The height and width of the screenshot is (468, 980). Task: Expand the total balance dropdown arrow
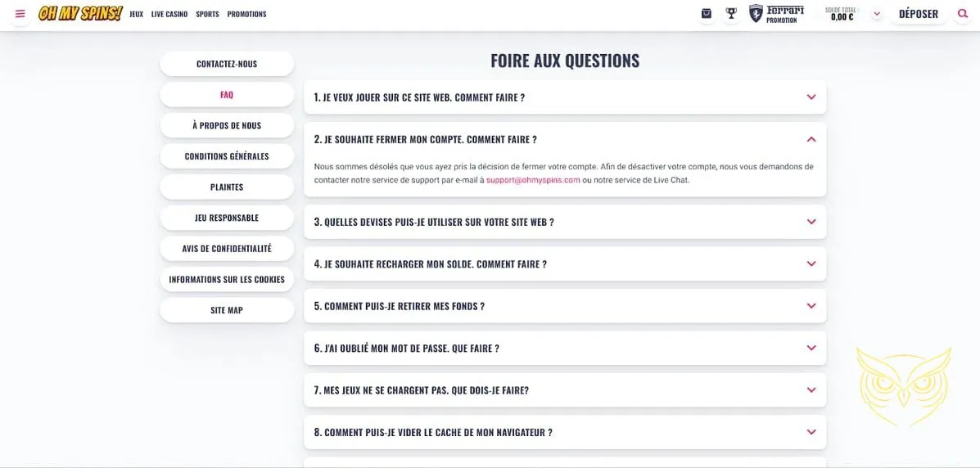tap(877, 14)
